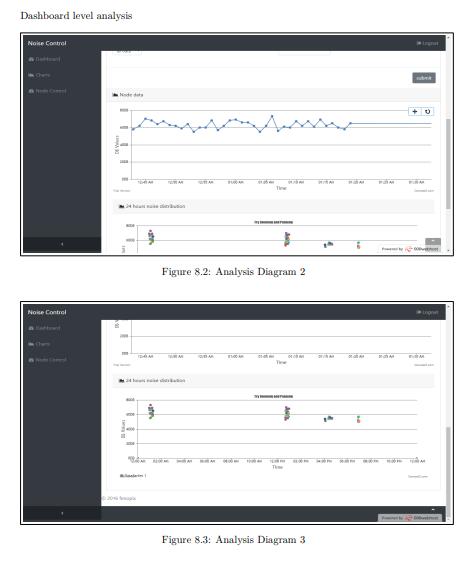Viewport: 469px width, 568px height.
Task: Click back-to-top arrow button in Figure 8.2 screenshot
Action: click(433, 241)
